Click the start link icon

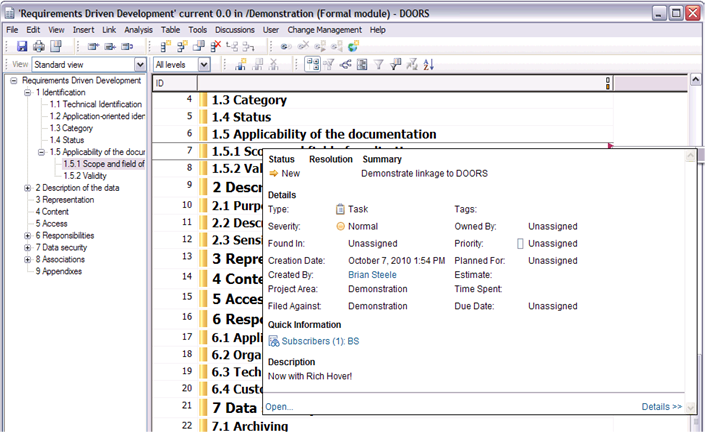286,46
